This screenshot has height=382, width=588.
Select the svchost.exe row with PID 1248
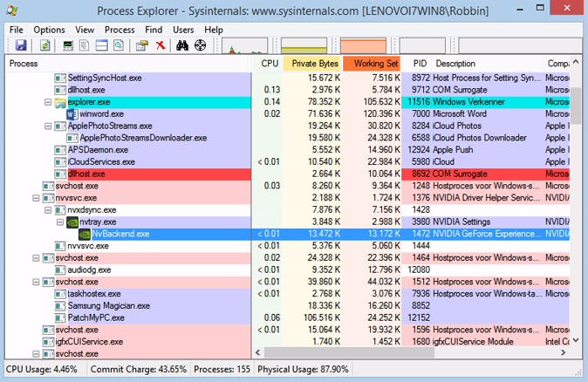(x=288, y=186)
